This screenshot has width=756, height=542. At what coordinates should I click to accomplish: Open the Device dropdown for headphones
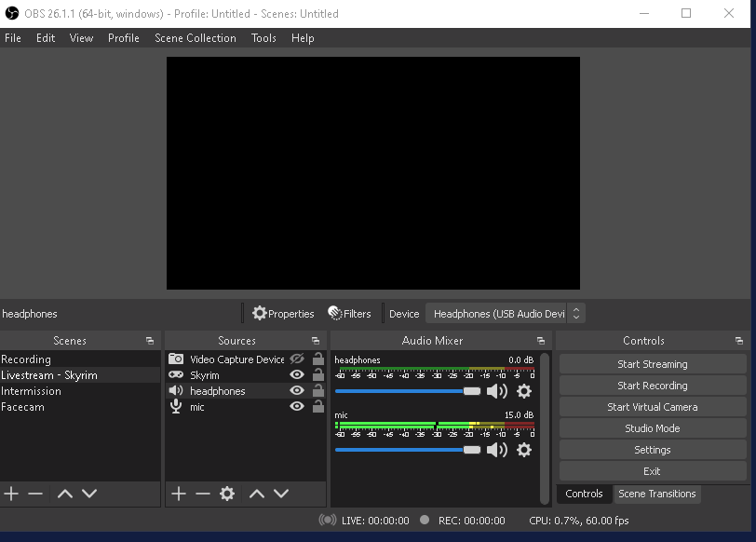point(506,314)
